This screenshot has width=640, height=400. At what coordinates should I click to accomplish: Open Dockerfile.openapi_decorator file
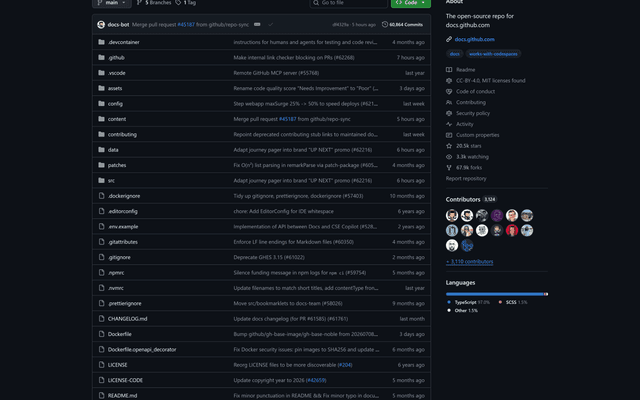tap(142, 349)
